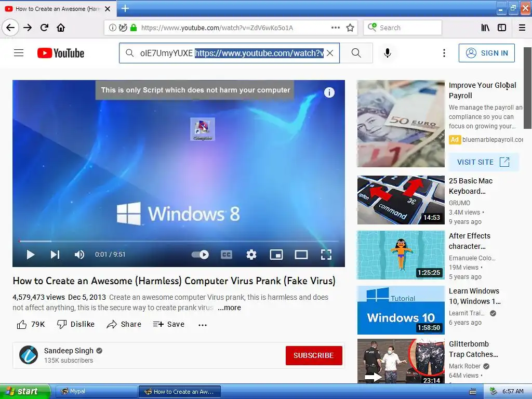
Task: Reload the current page
Action: click(44, 28)
